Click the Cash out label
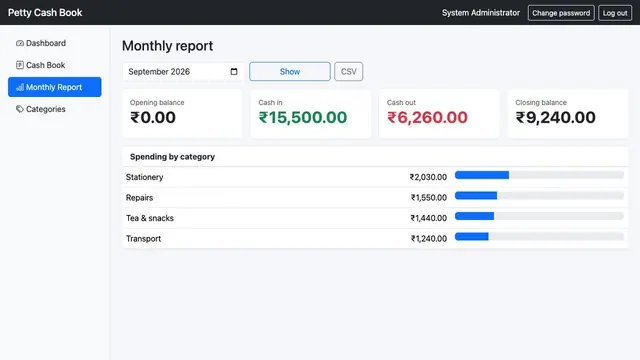Image resolution: width=640 pixels, height=360 pixels. pyautogui.click(x=401, y=102)
